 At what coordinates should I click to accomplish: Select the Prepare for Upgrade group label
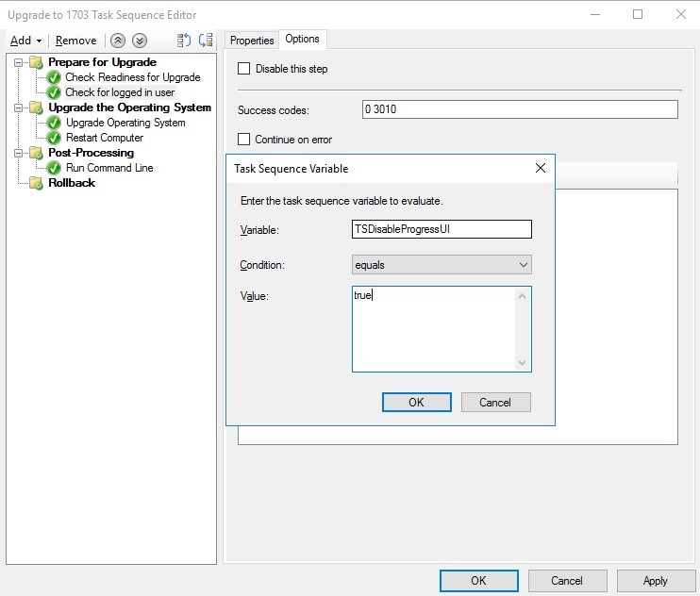coord(102,62)
